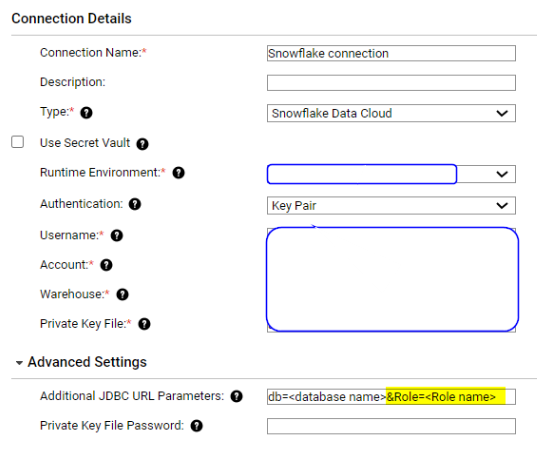Open help for Additional JDBC URL Parameters

(x=236, y=397)
